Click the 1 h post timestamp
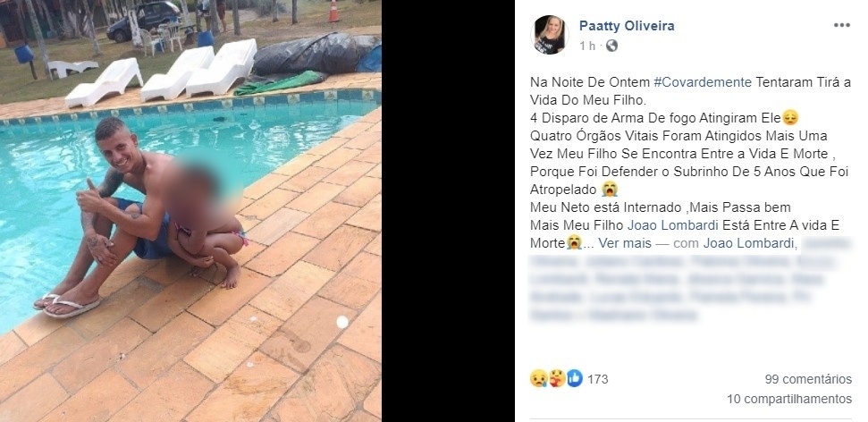Screen dimensions: 868x422 click(587, 46)
